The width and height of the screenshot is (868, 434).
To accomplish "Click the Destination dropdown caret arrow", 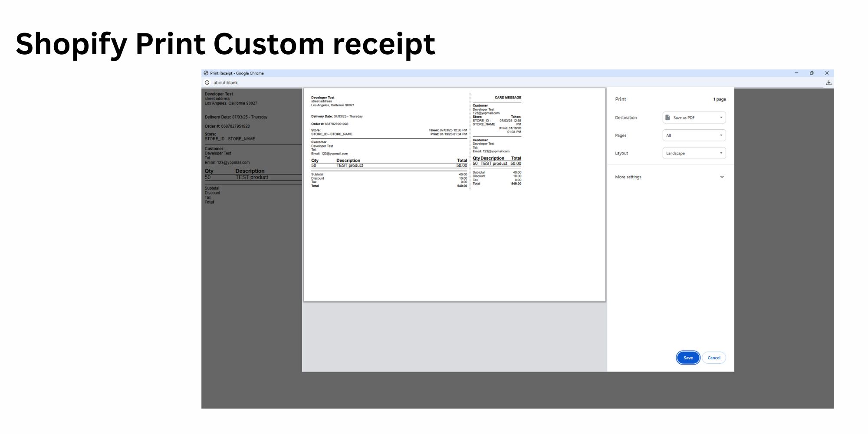I will point(721,118).
